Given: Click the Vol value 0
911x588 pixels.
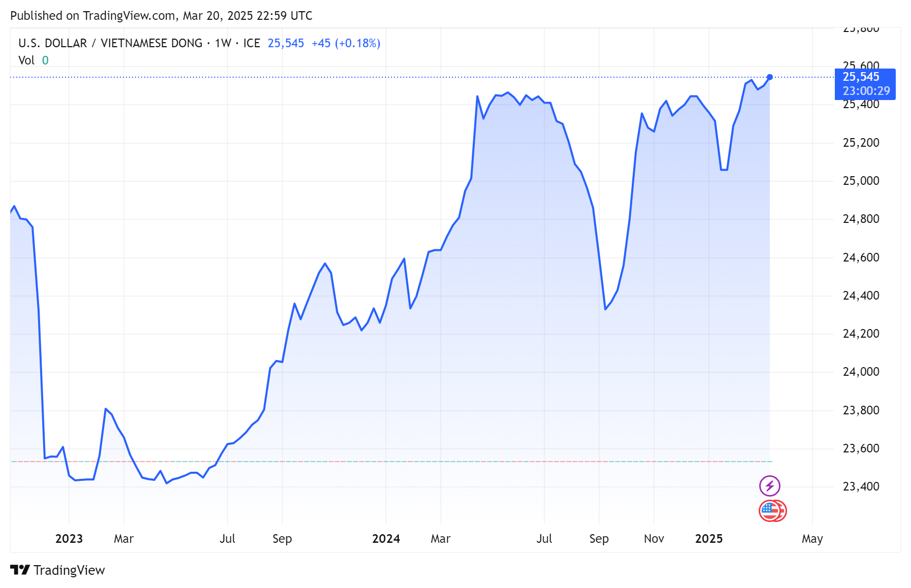Looking at the screenshot, I should click(45, 60).
